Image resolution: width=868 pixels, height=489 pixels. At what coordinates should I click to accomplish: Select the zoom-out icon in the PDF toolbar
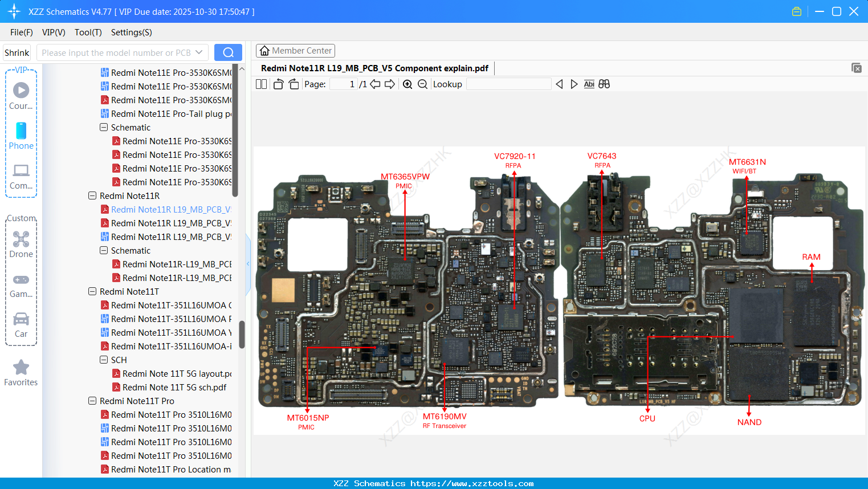point(422,84)
